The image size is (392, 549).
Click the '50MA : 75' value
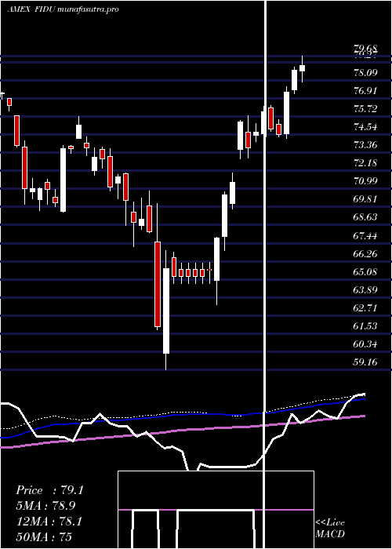click(x=44, y=537)
